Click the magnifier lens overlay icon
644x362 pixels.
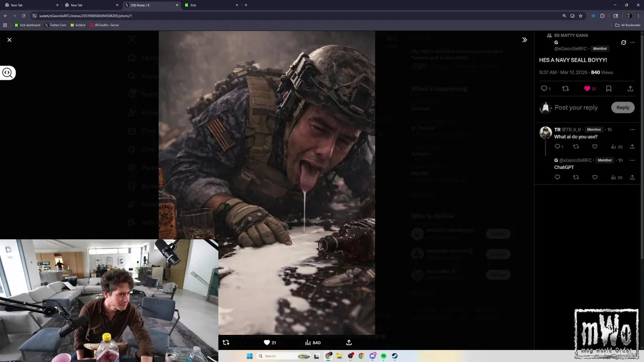(x=7, y=73)
